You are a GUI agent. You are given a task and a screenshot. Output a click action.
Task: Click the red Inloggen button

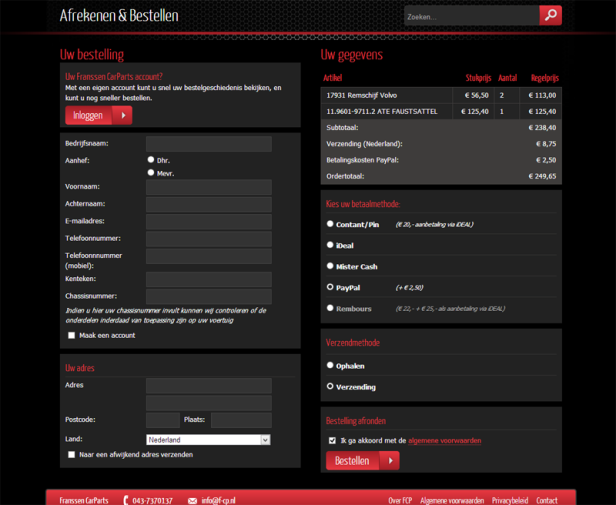coord(98,115)
